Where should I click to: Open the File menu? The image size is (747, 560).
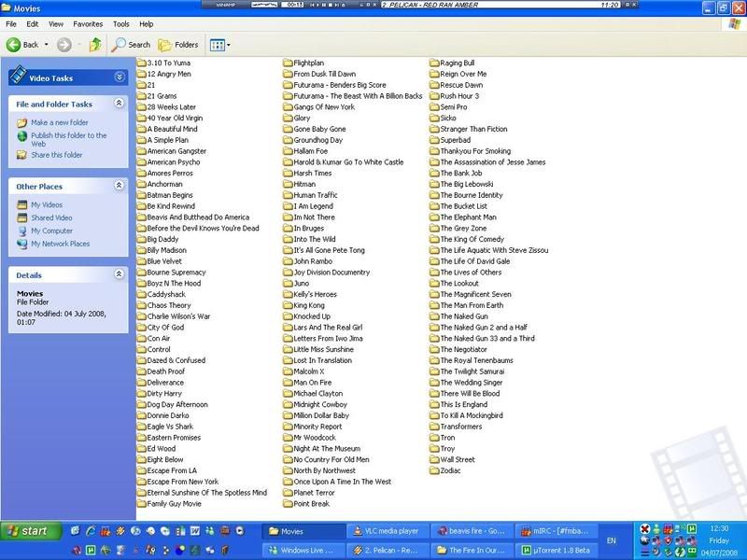(x=11, y=24)
